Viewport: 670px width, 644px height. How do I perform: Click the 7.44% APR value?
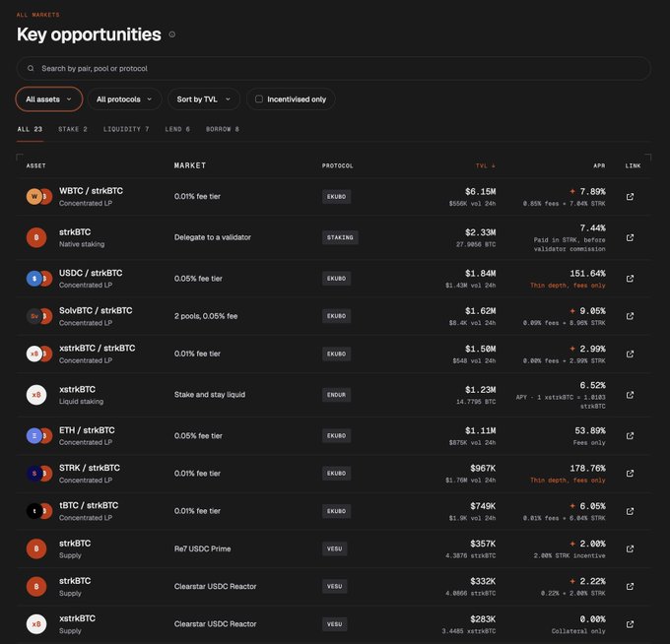click(x=593, y=228)
